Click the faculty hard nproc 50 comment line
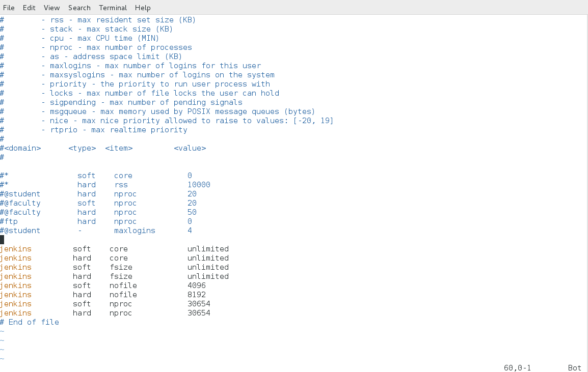 [x=97, y=212]
